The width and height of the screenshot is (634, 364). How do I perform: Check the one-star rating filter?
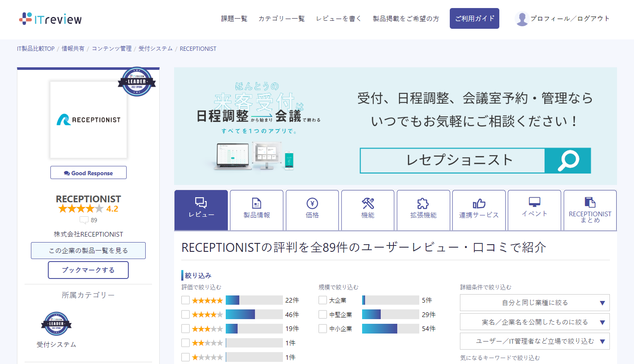[x=185, y=357]
